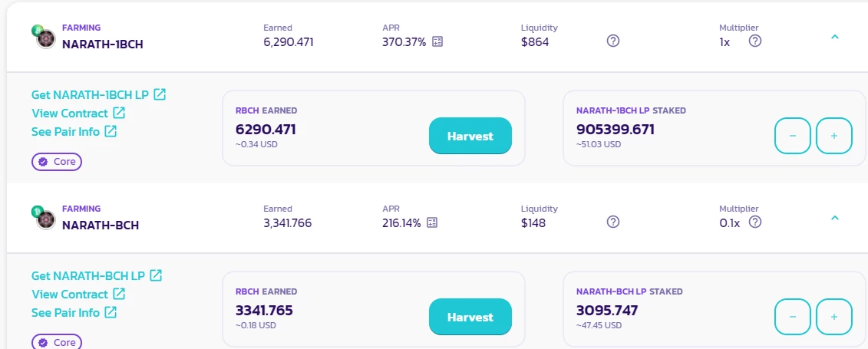
Task: Harvest 6290.471 RBCH earned
Action: [470, 136]
